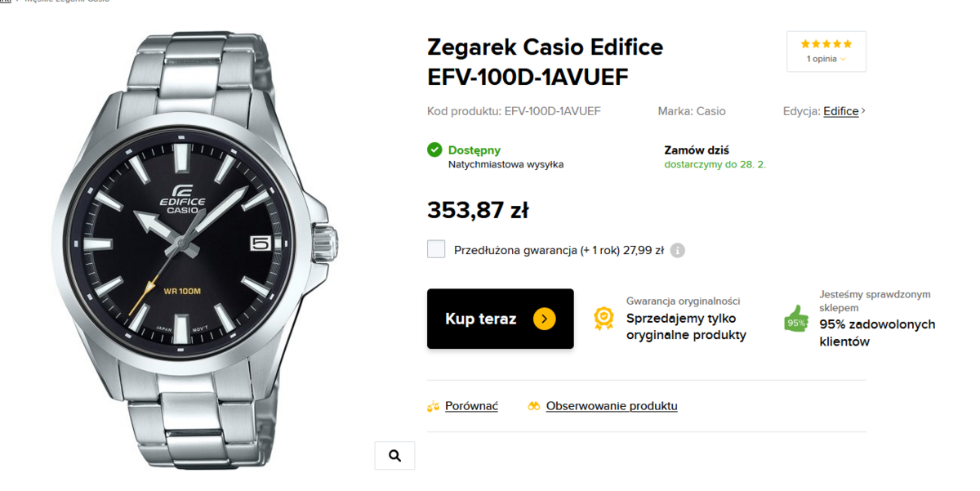
Task: Click the Sprzedajemy tylko oryginalne produkty text
Action: tap(686, 327)
